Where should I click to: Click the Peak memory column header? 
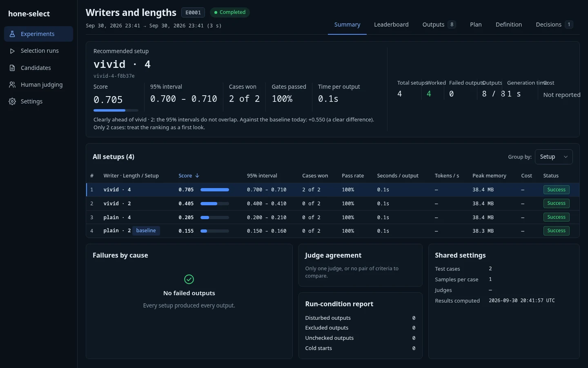click(489, 176)
